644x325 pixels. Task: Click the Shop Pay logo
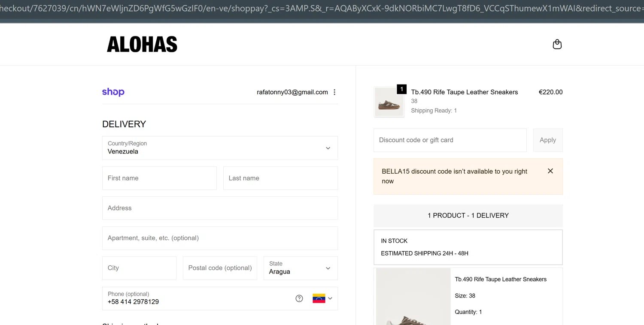pyautogui.click(x=113, y=92)
